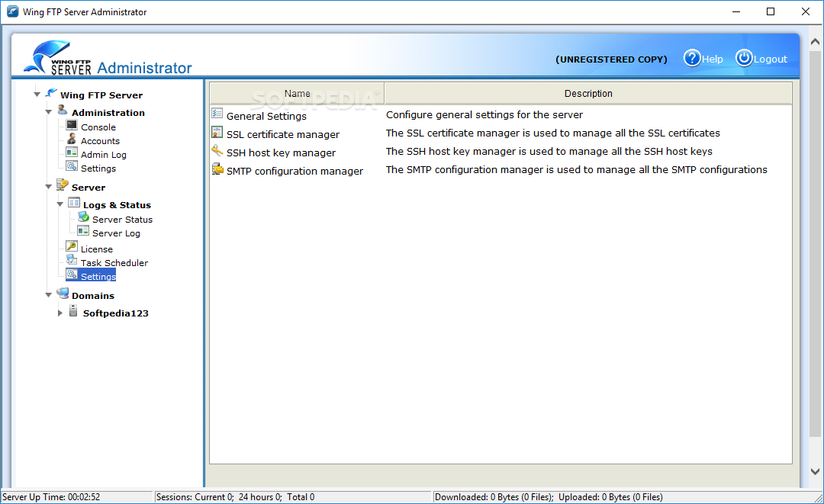Click the Accounts person icon
The height and width of the screenshot is (504, 824).
(x=72, y=139)
